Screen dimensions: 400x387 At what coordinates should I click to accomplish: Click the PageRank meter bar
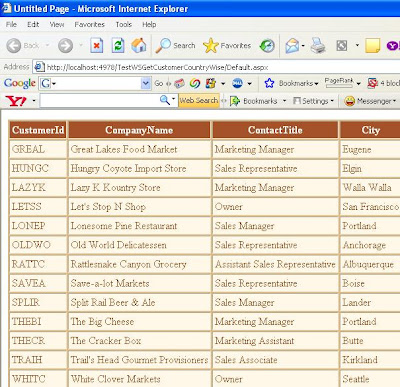coord(339,86)
